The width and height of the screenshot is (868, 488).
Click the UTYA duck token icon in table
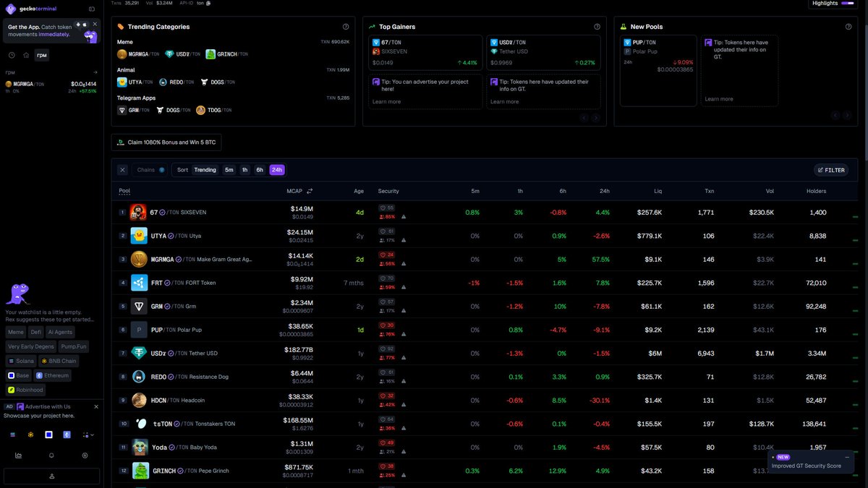pyautogui.click(x=138, y=236)
